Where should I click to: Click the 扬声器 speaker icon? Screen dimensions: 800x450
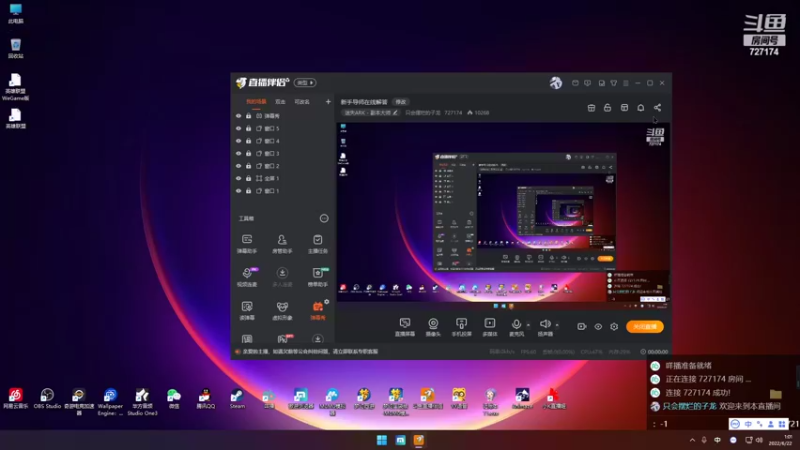click(545, 325)
